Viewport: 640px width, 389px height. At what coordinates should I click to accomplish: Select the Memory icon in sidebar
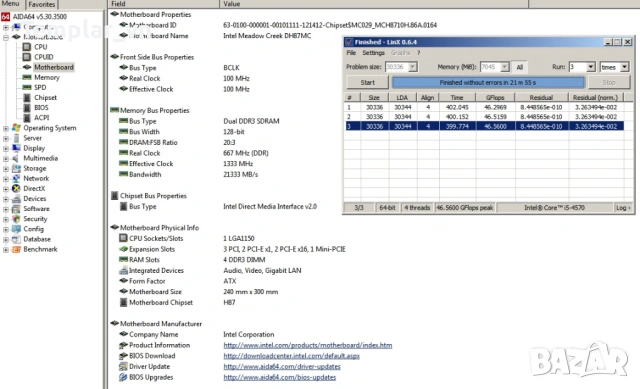pyautogui.click(x=27, y=77)
